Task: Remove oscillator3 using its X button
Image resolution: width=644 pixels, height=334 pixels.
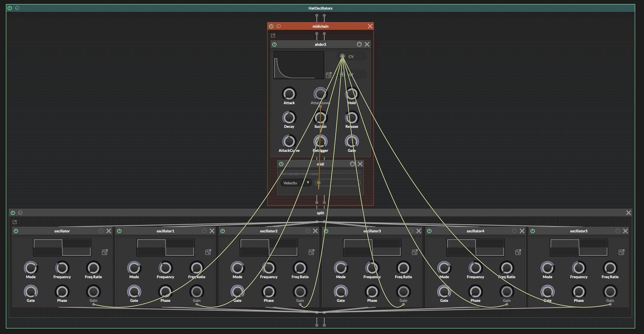Action: pyautogui.click(x=419, y=231)
